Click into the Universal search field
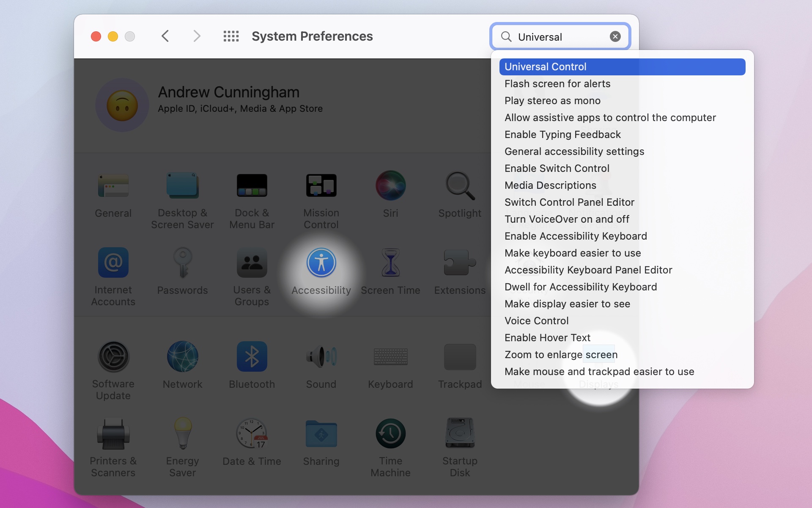This screenshot has height=508, width=812. click(560, 37)
